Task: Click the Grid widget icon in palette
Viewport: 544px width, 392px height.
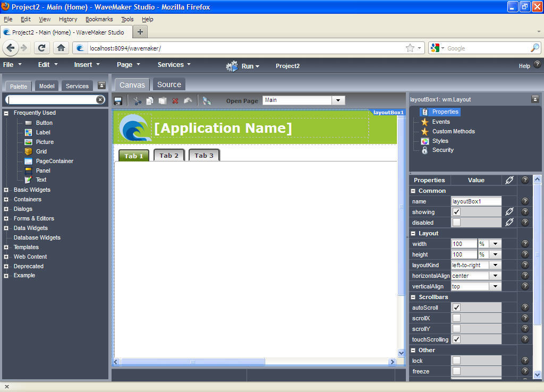Action: pyautogui.click(x=29, y=151)
